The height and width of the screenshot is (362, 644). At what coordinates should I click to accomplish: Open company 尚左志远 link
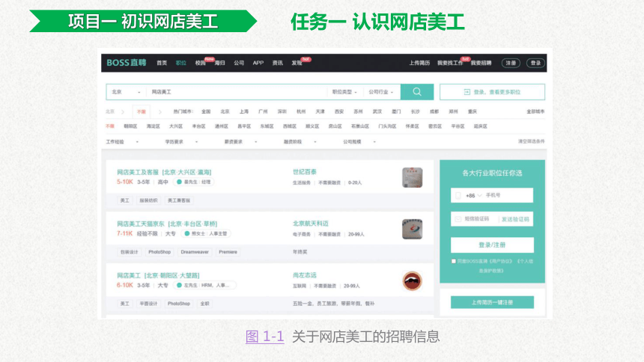tap(304, 275)
